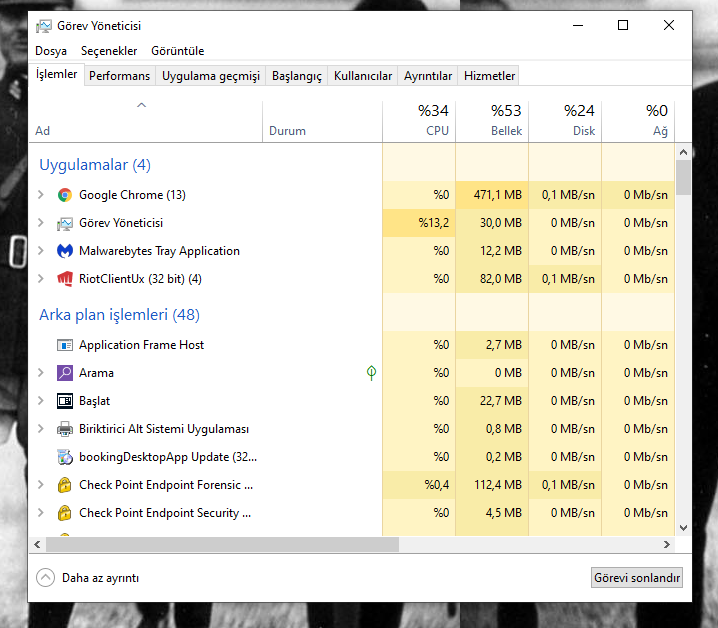Expand Biriktirici Alt Sistemi Uygulaması row
718x628 pixels.
pos(41,429)
